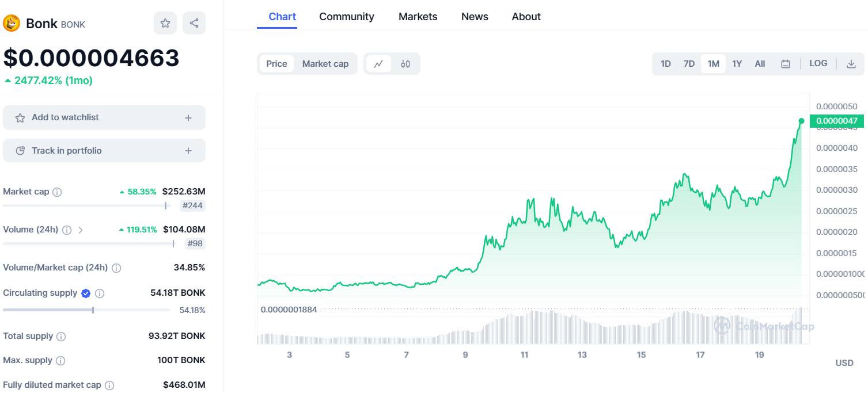Click the $468.01M fully diluted value

coord(184,385)
